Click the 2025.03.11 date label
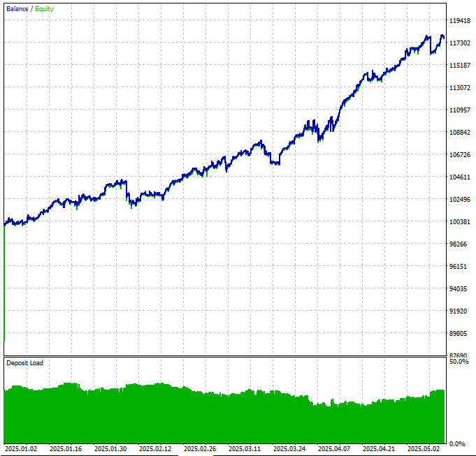 (245, 449)
